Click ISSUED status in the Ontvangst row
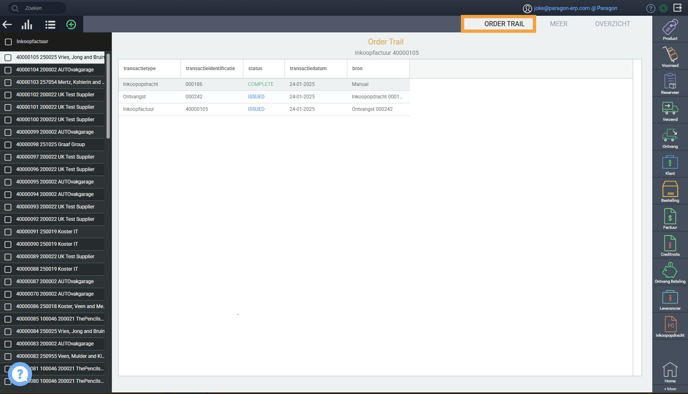This screenshot has height=394, width=688. point(256,97)
